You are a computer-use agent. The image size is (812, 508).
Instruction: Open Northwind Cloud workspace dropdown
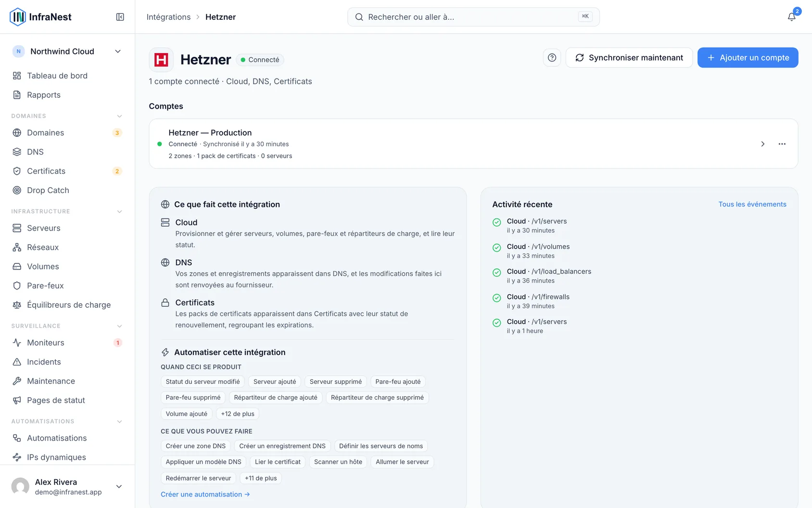tap(67, 52)
